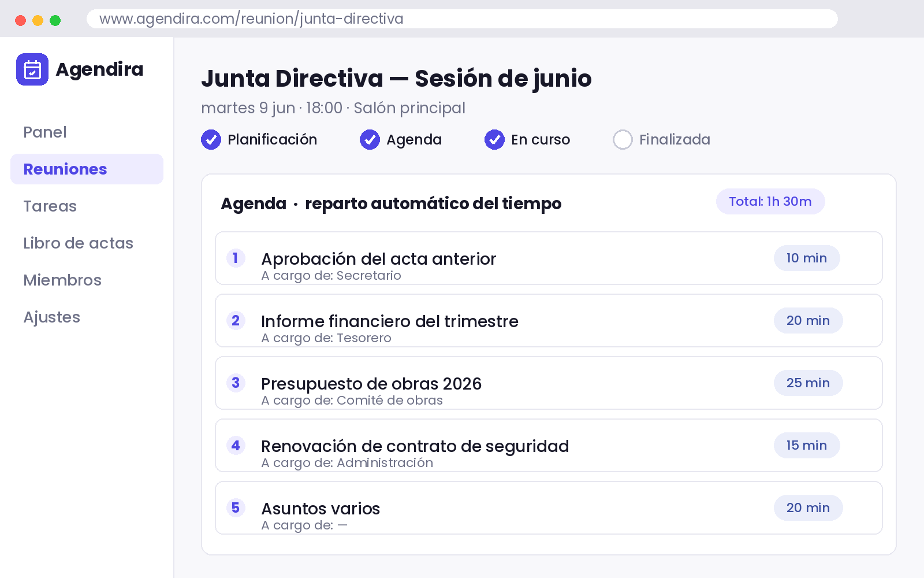The width and height of the screenshot is (924, 578).
Task: Toggle the Agenda stage checkmark
Action: [x=370, y=139]
